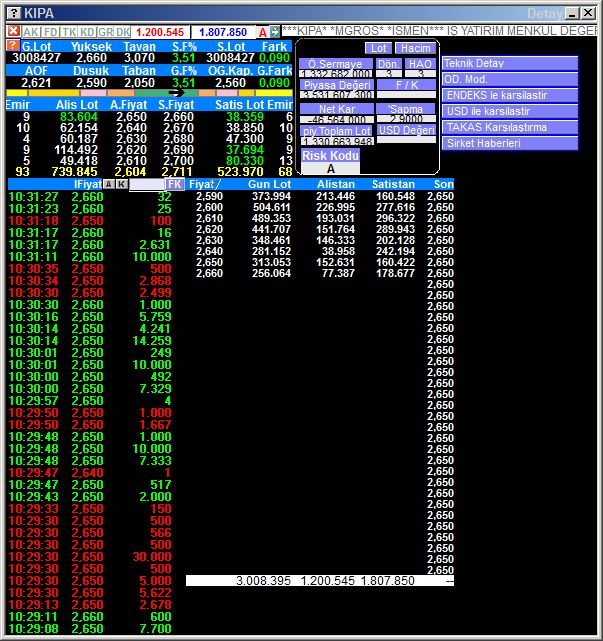Click the green arrow icon beside A
The height and width of the screenshot is (641, 603).
[x=275, y=32]
